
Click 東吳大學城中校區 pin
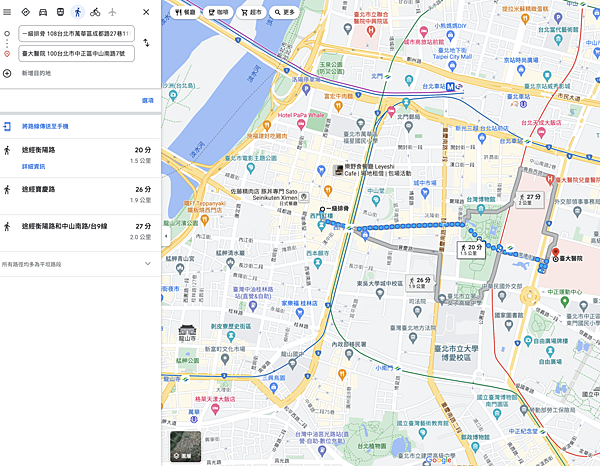tap(380, 293)
